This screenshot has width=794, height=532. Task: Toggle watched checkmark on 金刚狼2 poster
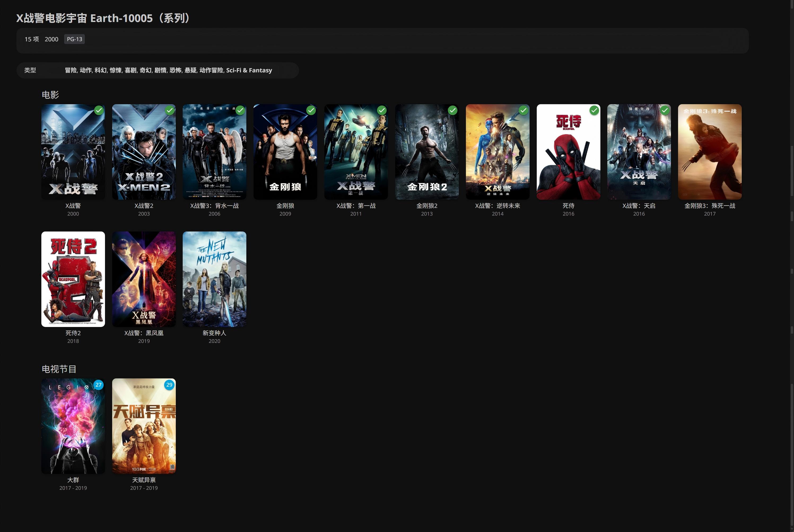(x=452, y=110)
